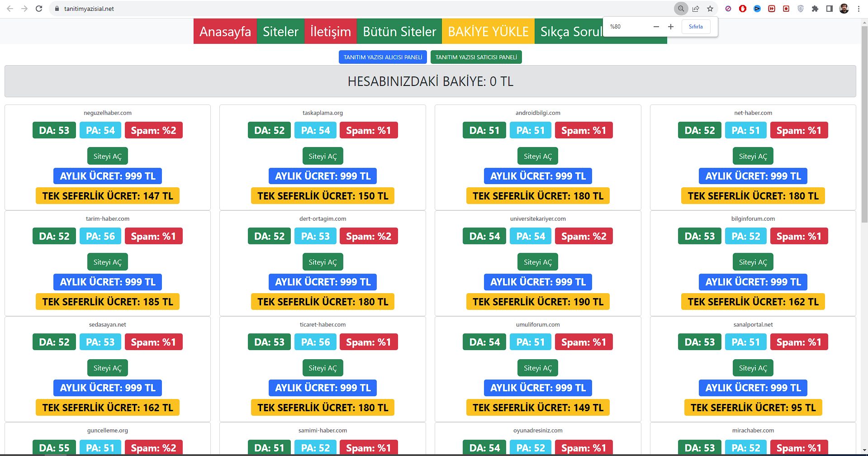The image size is (868, 456).
Task: Open the red record-button extension icon
Action: tap(786, 9)
